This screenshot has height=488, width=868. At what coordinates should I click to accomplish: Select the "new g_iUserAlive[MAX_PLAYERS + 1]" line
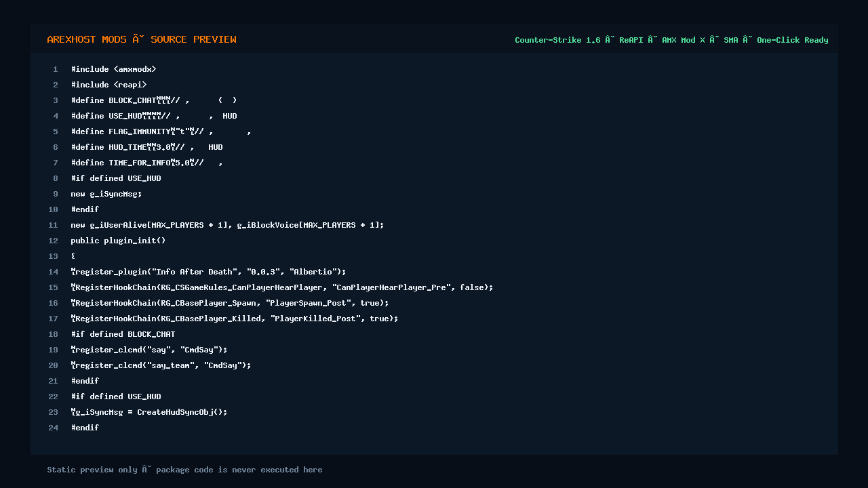[x=228, y=225]
